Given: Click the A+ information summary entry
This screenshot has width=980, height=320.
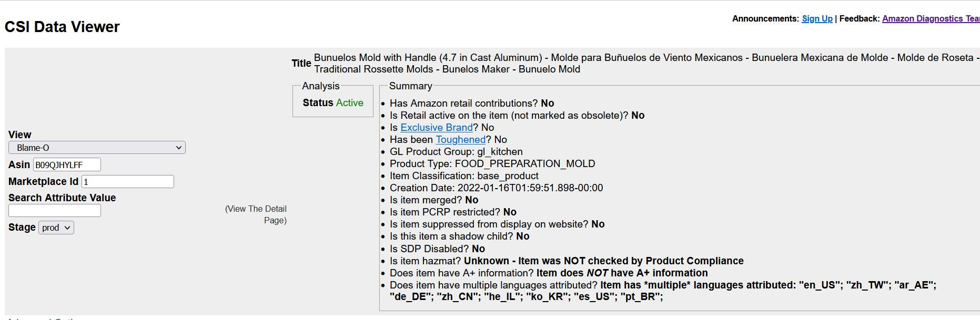Looking at the screenshot, I should click(x=549, y=273).
